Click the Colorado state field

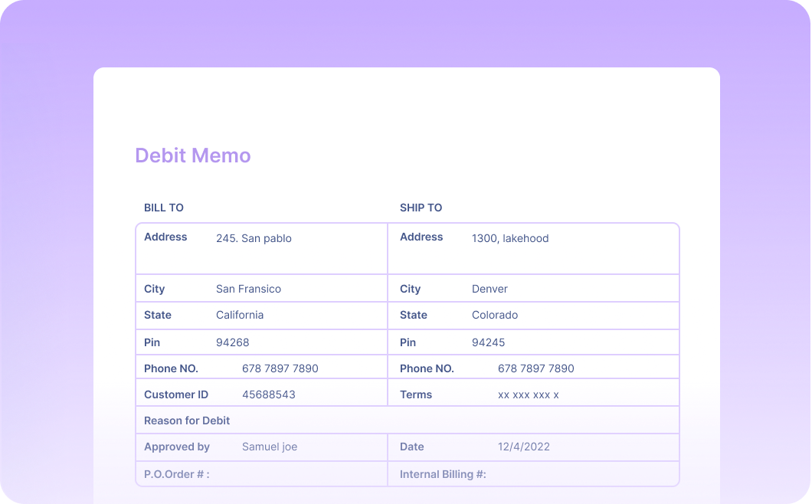click(494, 315)
